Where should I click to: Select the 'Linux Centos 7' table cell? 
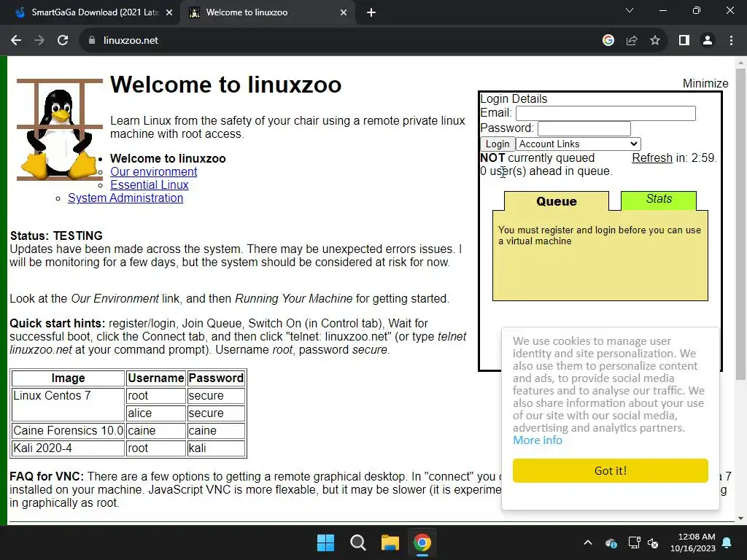(68, 404)
